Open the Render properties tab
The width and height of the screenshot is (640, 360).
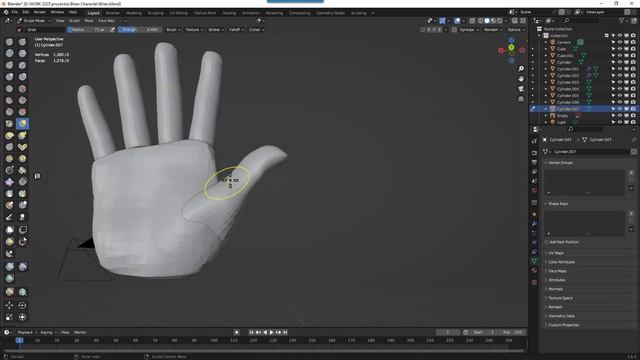point(534,153)
